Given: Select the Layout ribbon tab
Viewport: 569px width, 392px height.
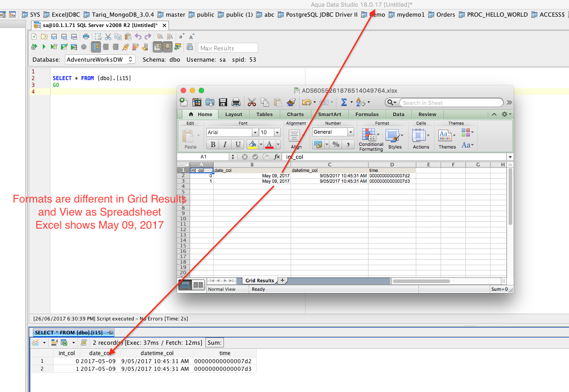Looking at the screenshot, I should click(x=233, y=114).
